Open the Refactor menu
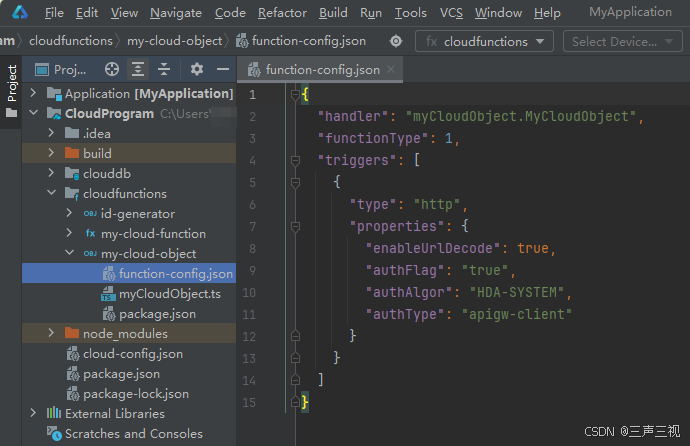This screenshot has width=690, height=446. (282, 13)
